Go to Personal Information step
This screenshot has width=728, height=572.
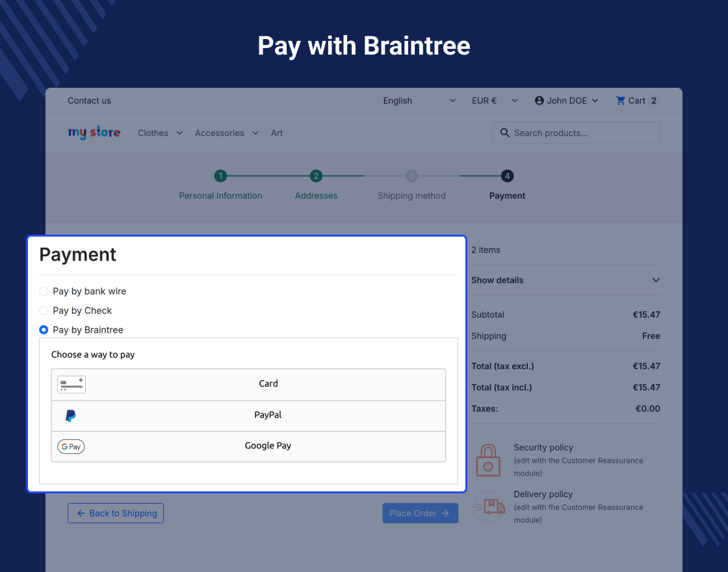click(x=220, y=196)
